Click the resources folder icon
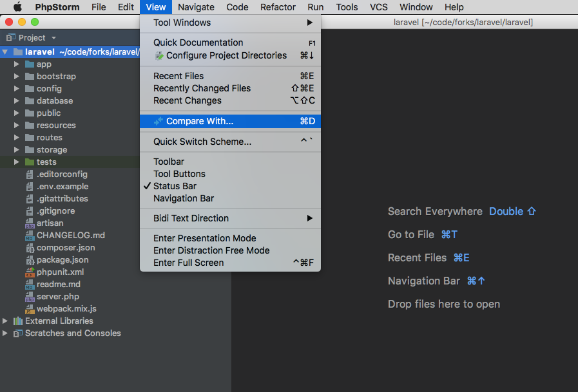Viewport: 578px width, 392px height. tap(30, 125)
